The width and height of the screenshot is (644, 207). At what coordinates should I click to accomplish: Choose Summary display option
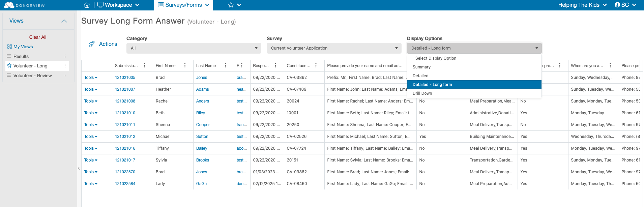474,67
